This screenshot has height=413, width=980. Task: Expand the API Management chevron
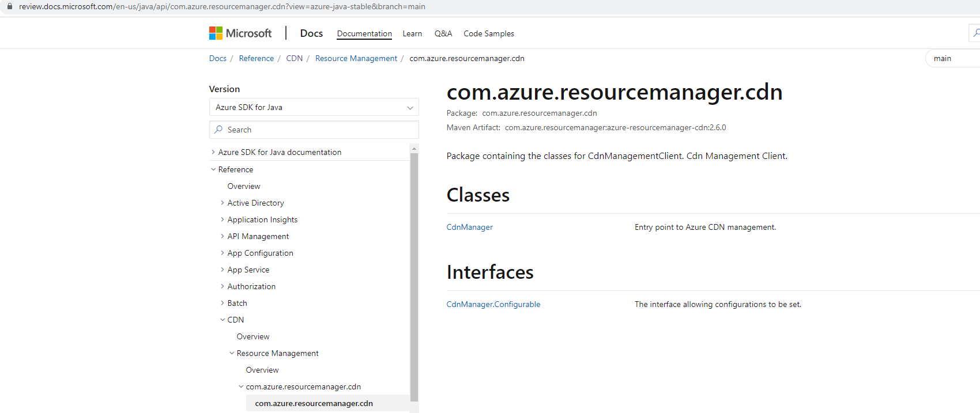point(223,236)
